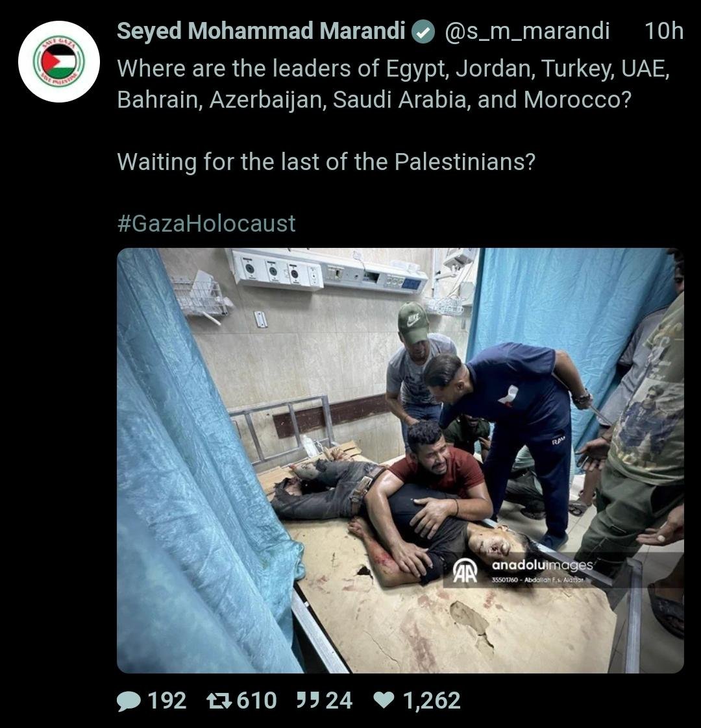
Task: Like the tweet with the heart icon
Action: click(384, 700)
